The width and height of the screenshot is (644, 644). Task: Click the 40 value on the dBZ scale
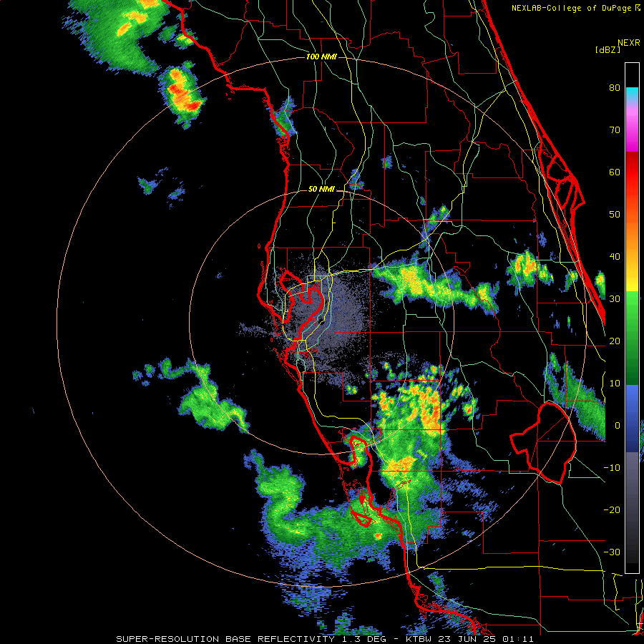[615, 256]
